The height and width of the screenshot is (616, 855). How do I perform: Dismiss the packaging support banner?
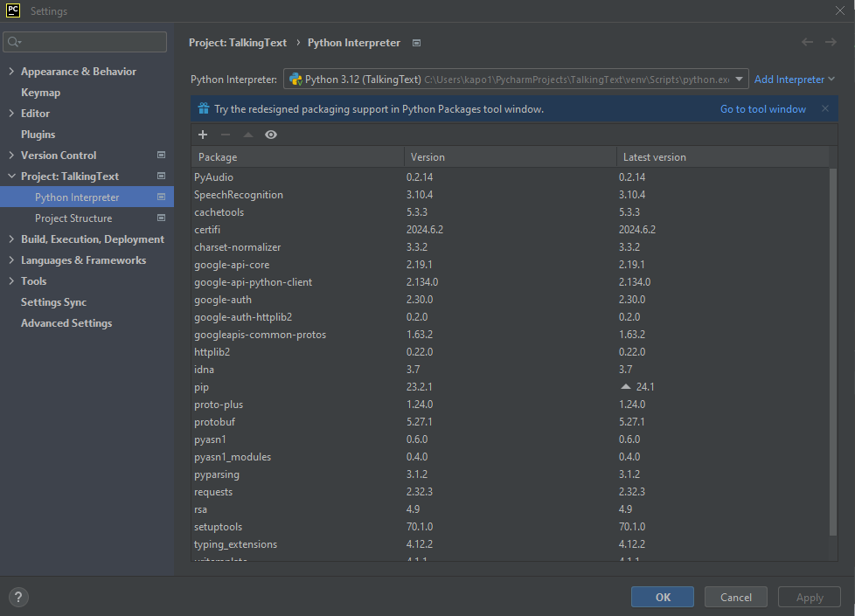tap(825, 108)
